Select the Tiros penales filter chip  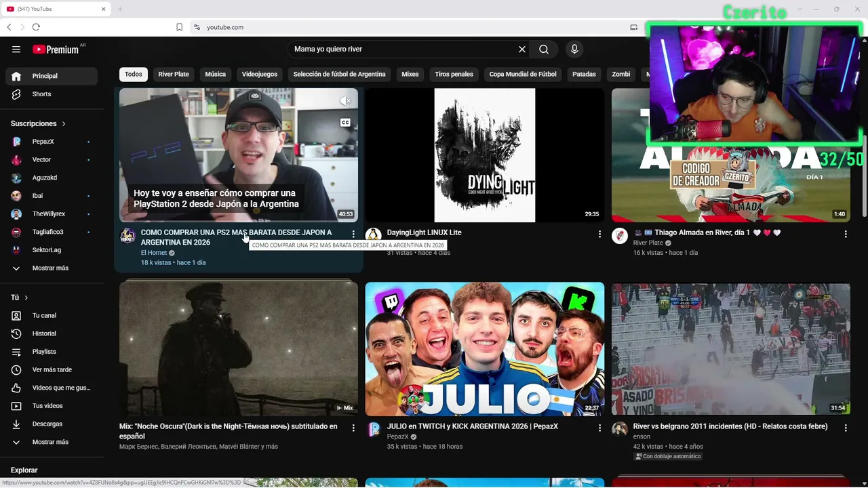pyautogui.click(x=454, y=75)
